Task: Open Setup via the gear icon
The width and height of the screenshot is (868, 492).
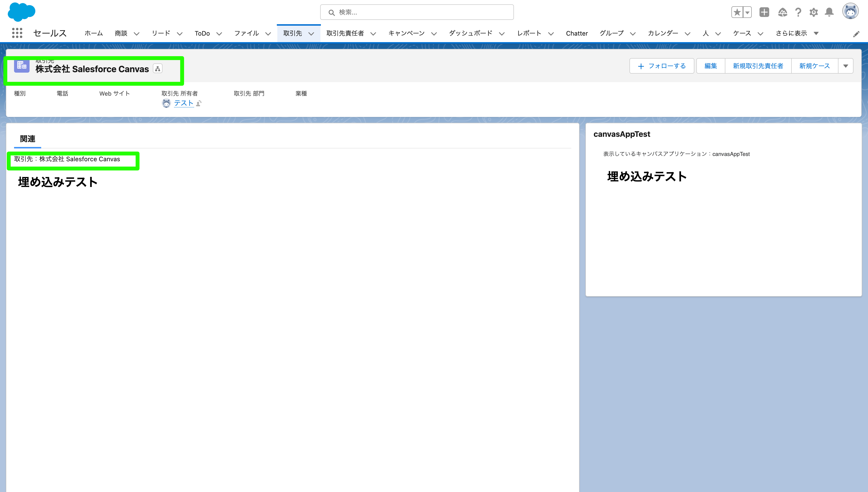Action: [814, 12]
